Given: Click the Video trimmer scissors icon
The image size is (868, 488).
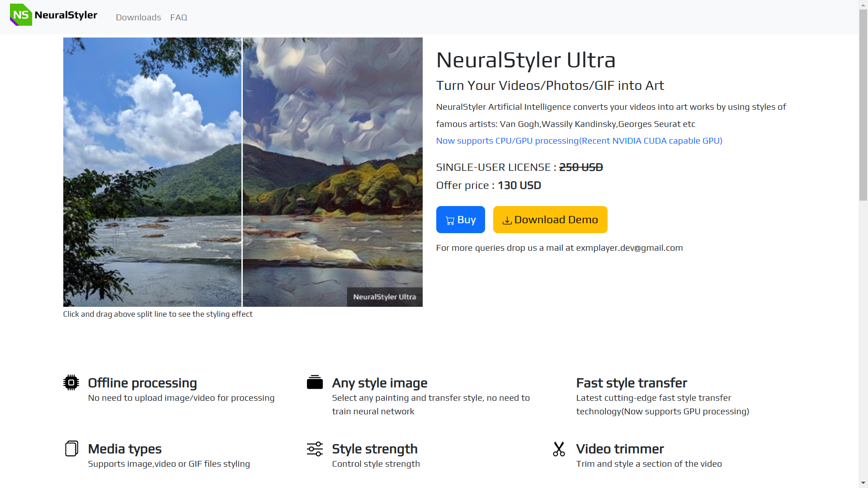Looking at the screenshot, I should [559, 449].
